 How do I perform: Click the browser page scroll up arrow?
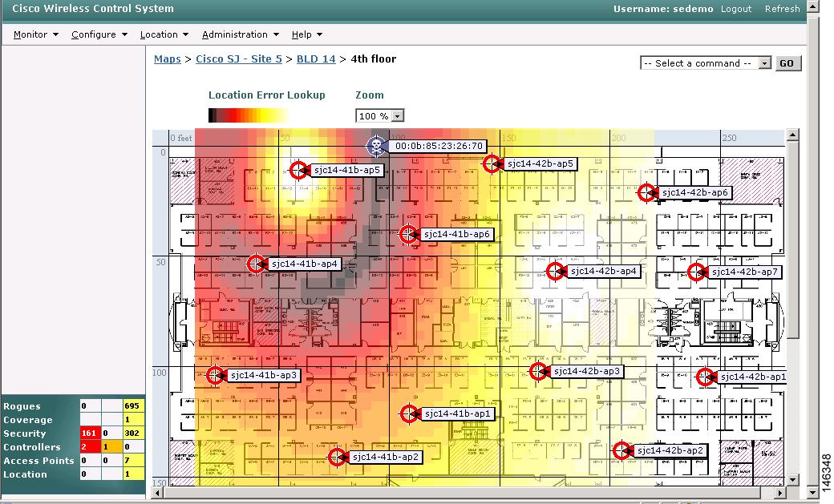pyautogui.click(x=812, y=6)
